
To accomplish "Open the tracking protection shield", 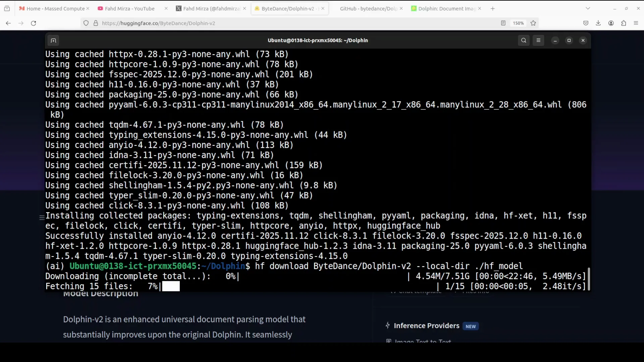I will (86, 23).
